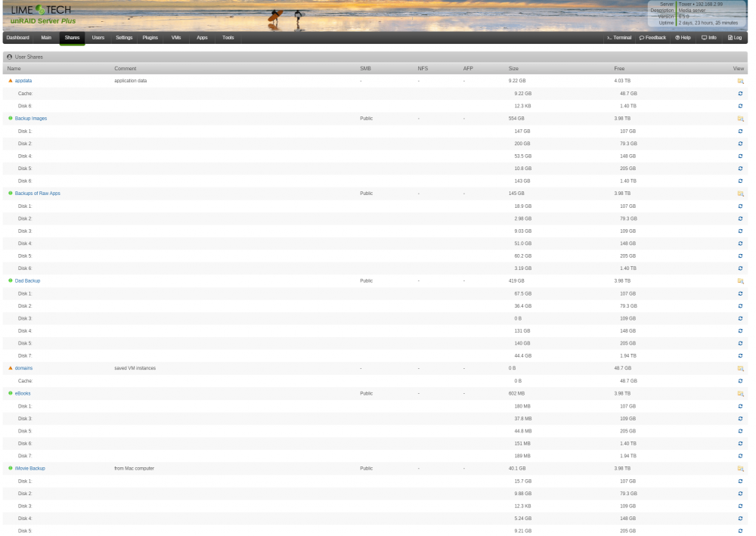Click the Free column header
This screenshot has width=756, height=536.
619,69
